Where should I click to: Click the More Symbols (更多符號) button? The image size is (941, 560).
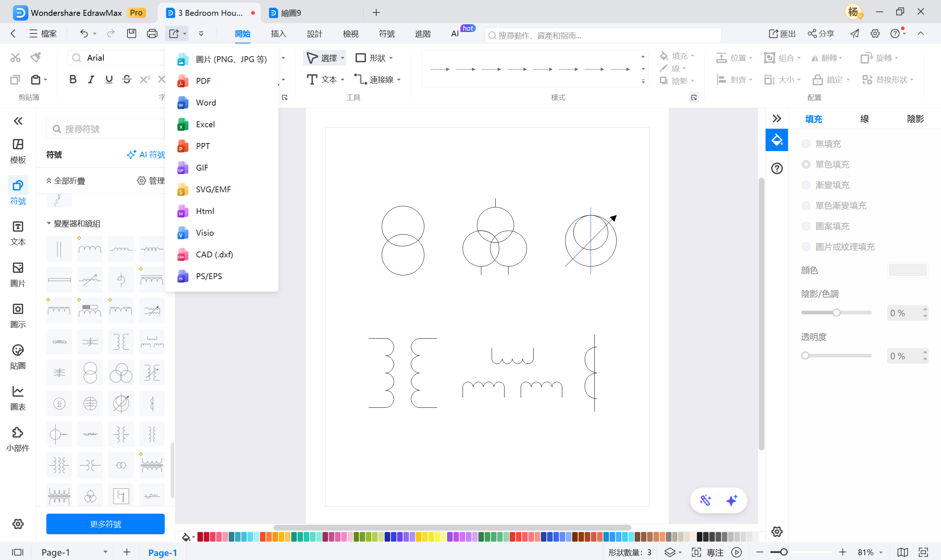point(105,524)
